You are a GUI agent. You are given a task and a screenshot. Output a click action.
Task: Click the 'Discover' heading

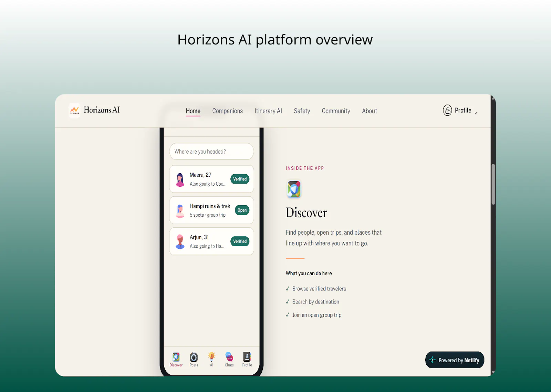[x=306, y=213]
